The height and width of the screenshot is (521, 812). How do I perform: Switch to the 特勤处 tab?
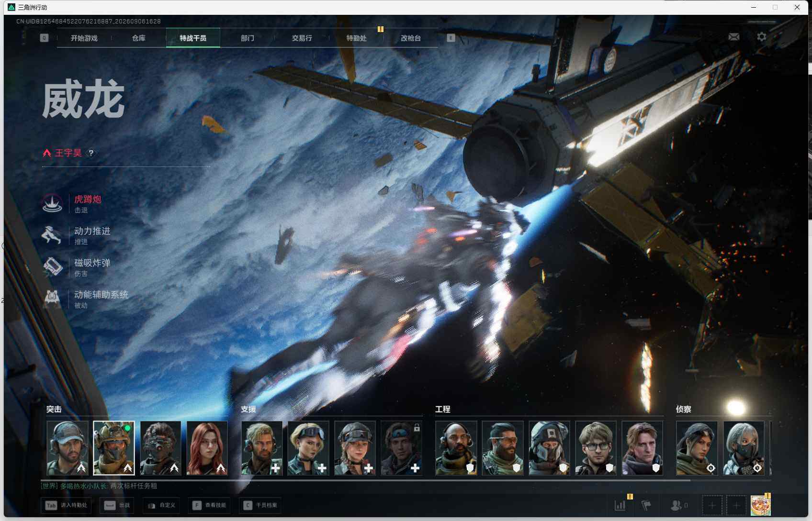tap(356, 38)
